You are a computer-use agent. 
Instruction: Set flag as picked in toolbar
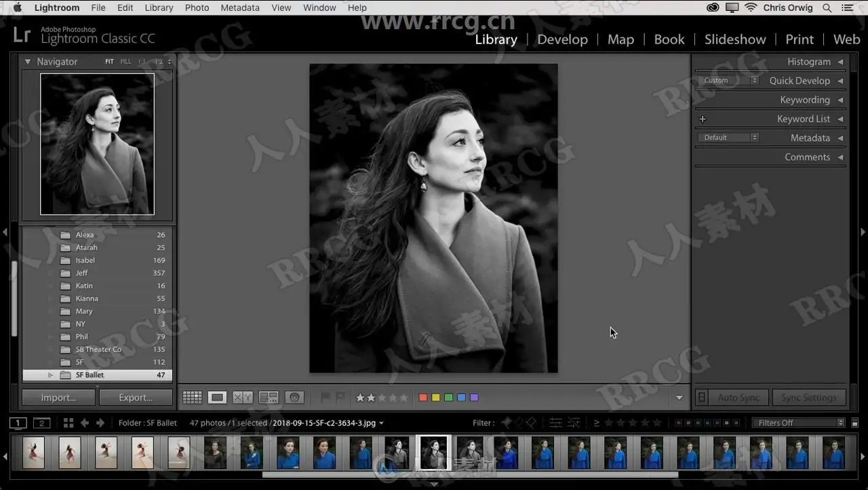click(325, 398)
